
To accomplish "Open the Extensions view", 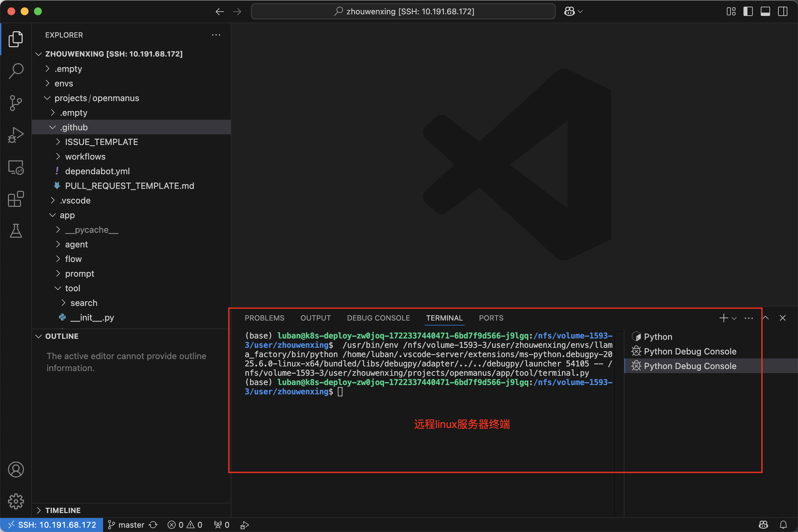I will (x=16, y=199).
